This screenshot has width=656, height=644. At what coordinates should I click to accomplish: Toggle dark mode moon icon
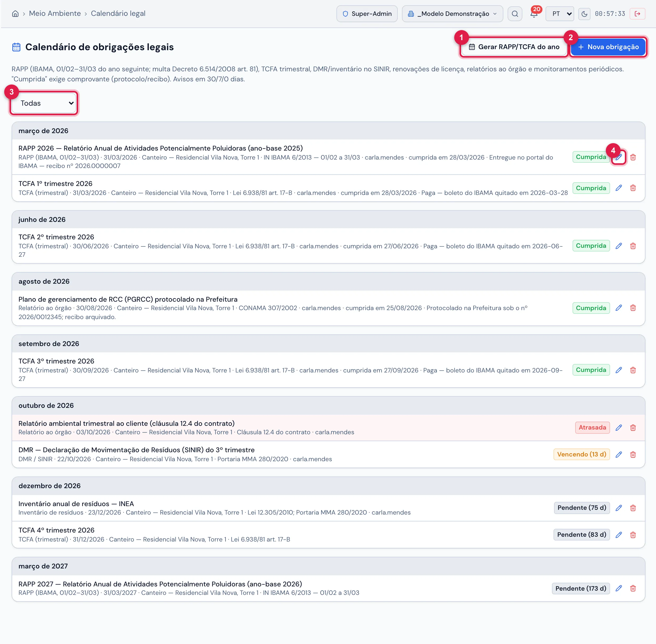pos(584,14)
